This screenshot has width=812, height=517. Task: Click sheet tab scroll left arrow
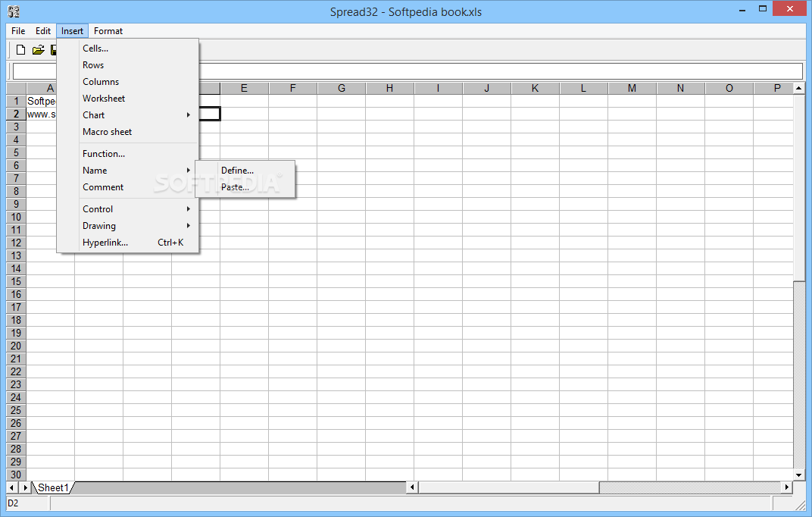12,487
